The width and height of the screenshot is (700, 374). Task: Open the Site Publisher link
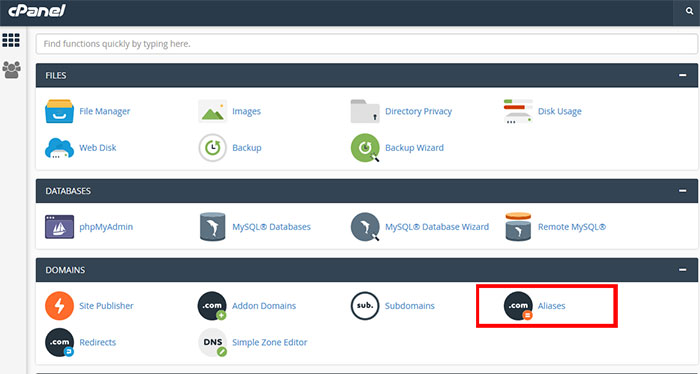click(x=106, y=306)
